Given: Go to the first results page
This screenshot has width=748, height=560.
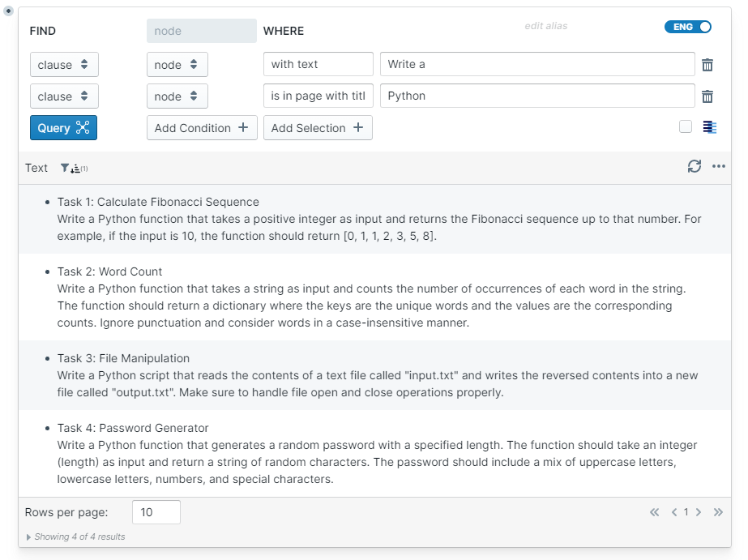Looking at the screenshot, I should tap(655, 512).
